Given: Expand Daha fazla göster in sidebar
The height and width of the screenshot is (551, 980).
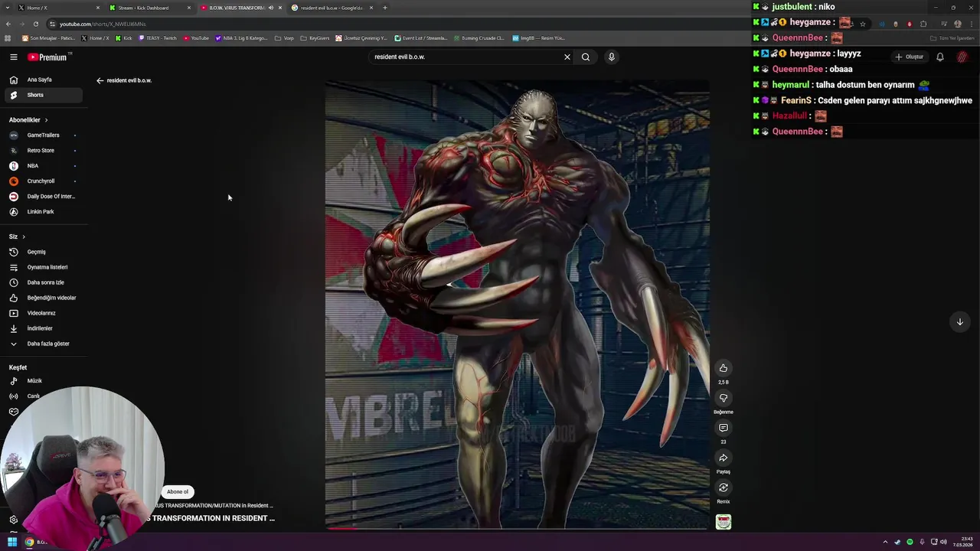Looking at the screenshot, I should [42, 344].
